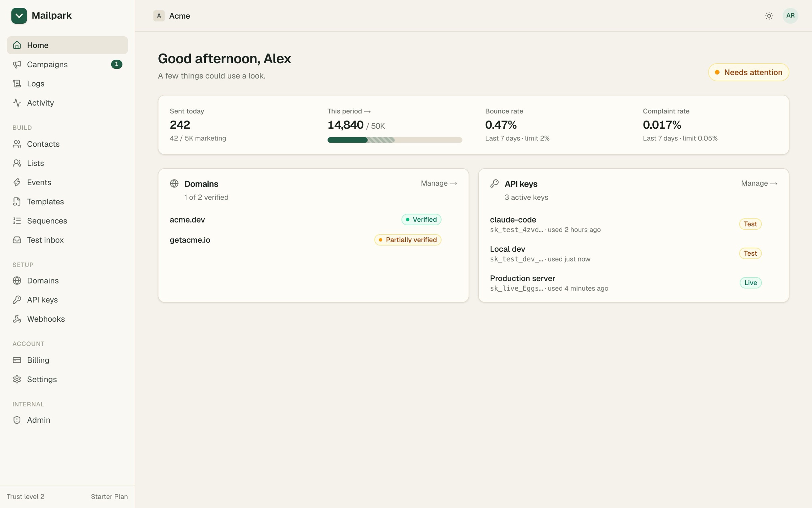
Task: Click the Campaigns megaphone icon
Action: (x=17, y=64)
